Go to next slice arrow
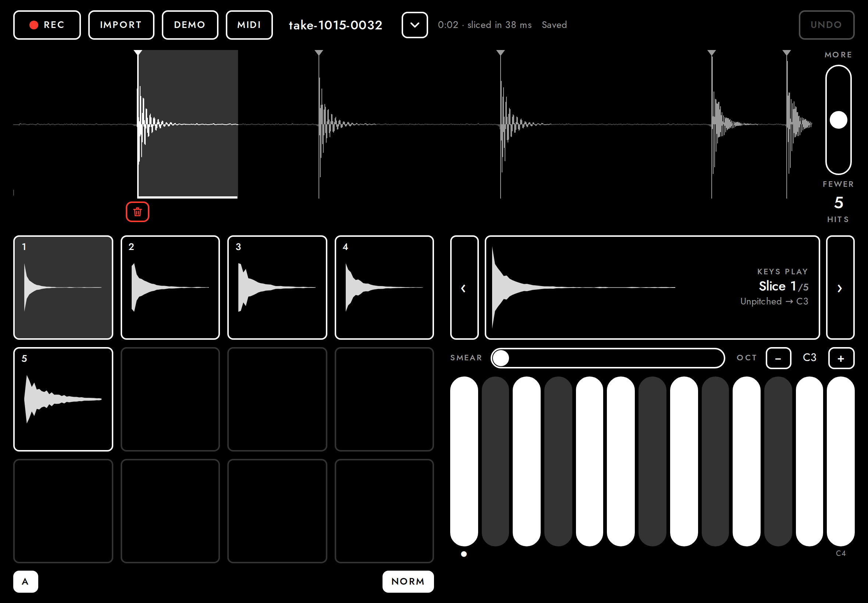This screenshot has height=603, width=868. [840, 288]
